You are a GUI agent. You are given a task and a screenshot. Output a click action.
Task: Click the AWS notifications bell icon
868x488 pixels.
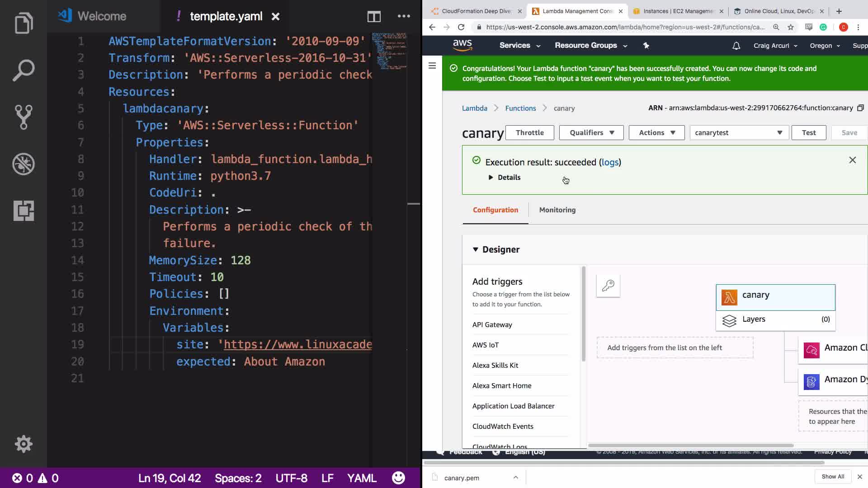point(736,46)
